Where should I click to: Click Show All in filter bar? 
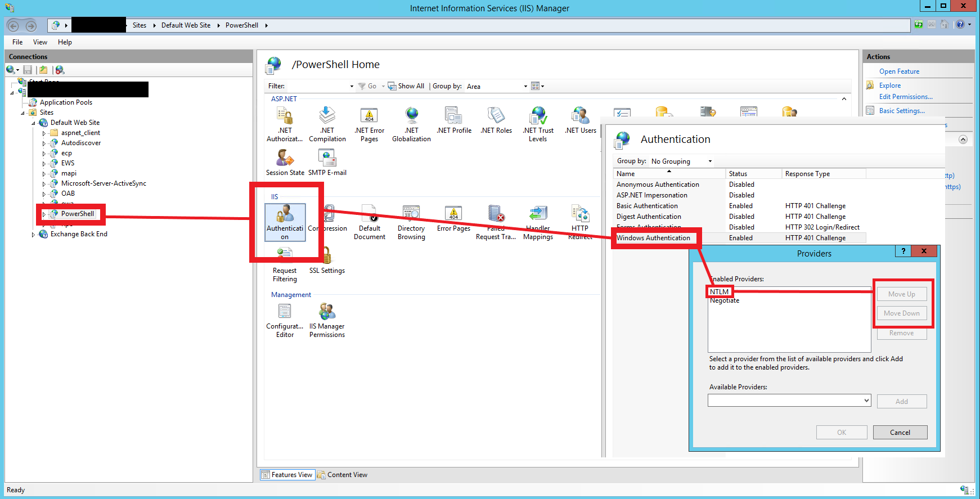[x=406, y=86]
